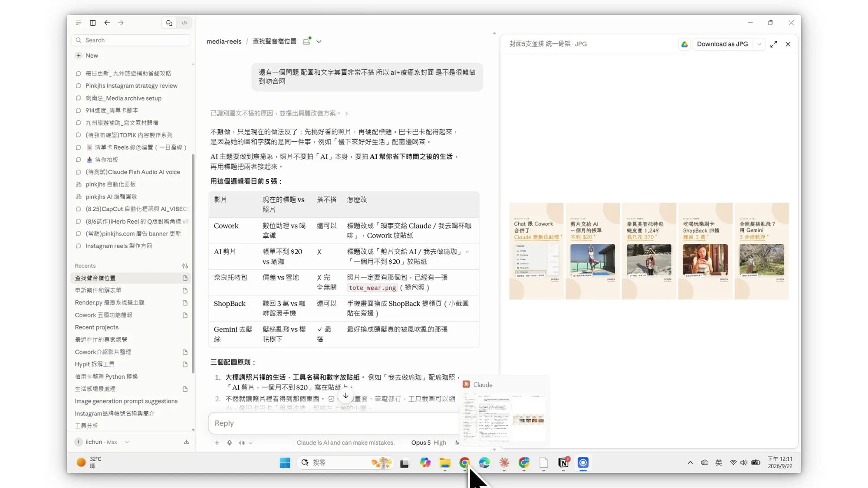Click the Chat 跟 Cowork cover thumbnail
Image resolution: width=868 pixels, height=488 pixels.
pos(536,251)
